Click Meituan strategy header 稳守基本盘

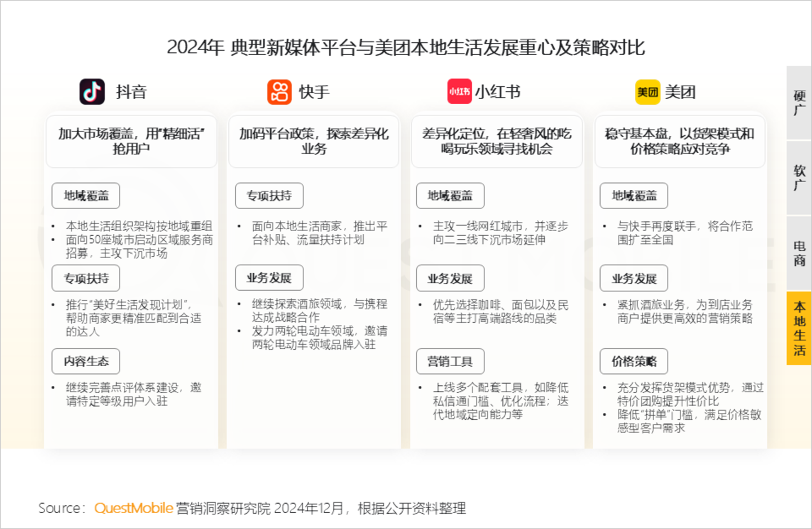[679, 141]
